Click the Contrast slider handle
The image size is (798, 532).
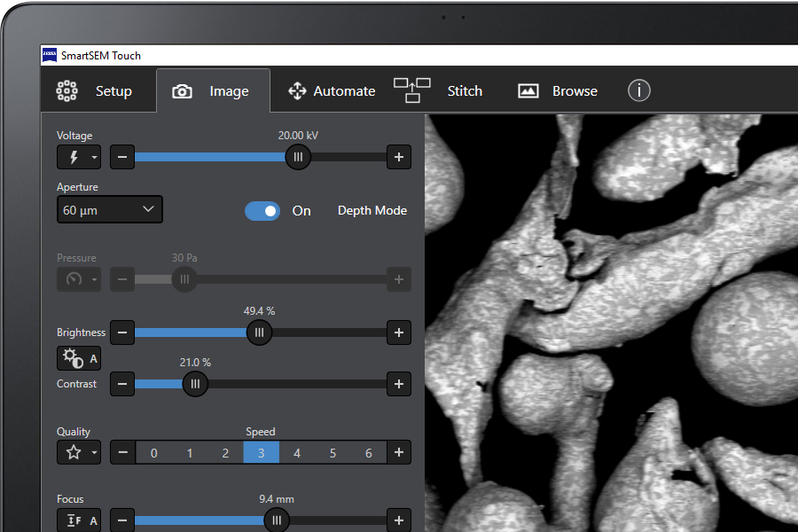pyautogui.click(x=195, y=384)
